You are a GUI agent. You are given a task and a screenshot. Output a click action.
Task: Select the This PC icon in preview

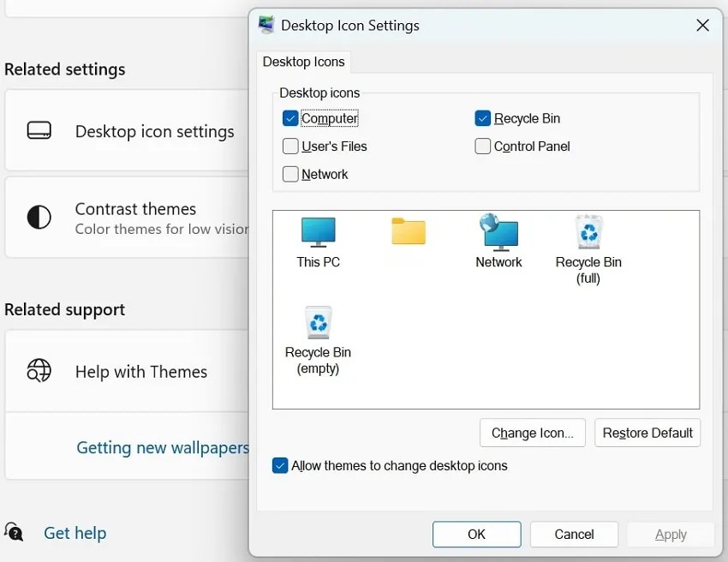[x=318, y=232]
